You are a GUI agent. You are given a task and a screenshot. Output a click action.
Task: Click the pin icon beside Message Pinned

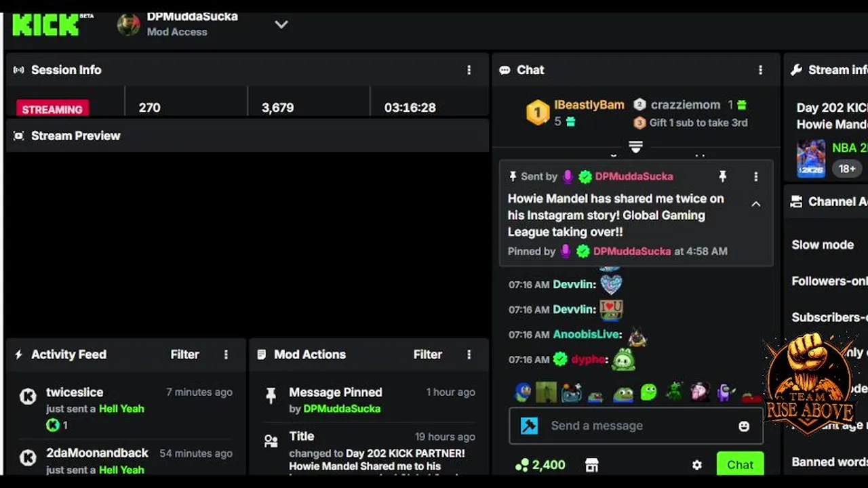[x=271, y=396]
